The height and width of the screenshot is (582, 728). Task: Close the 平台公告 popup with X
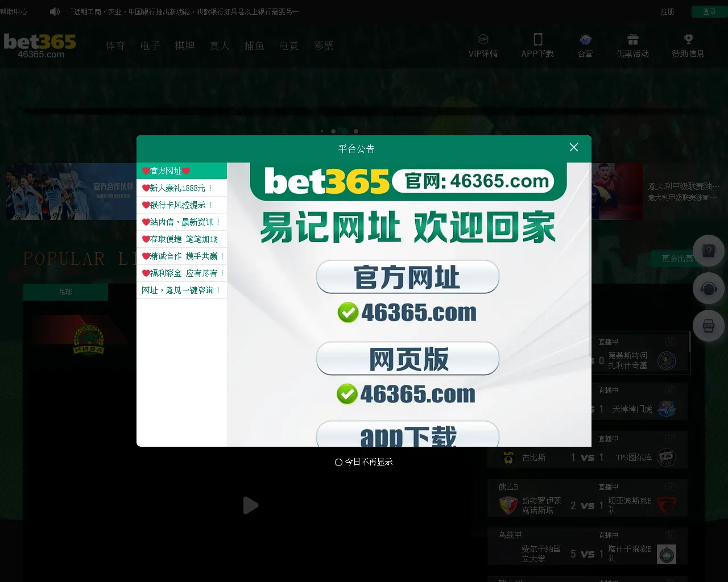(x=574, y=147)
